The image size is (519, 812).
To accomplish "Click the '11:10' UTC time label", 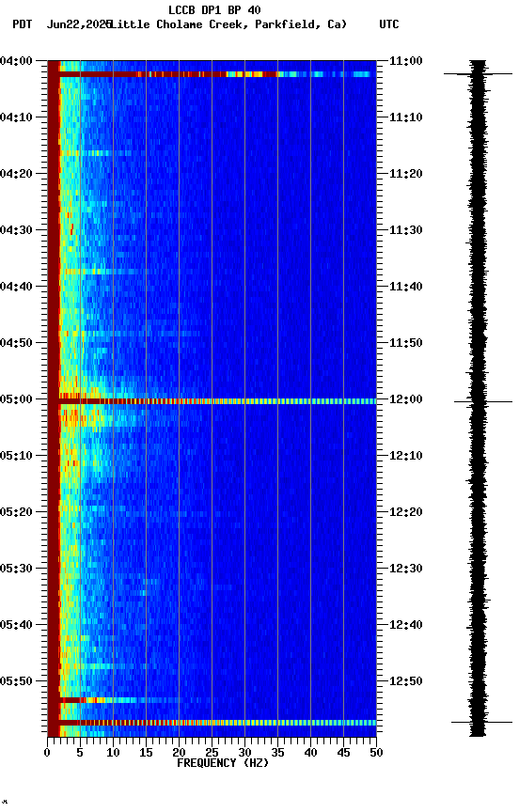I will point(406,117).
